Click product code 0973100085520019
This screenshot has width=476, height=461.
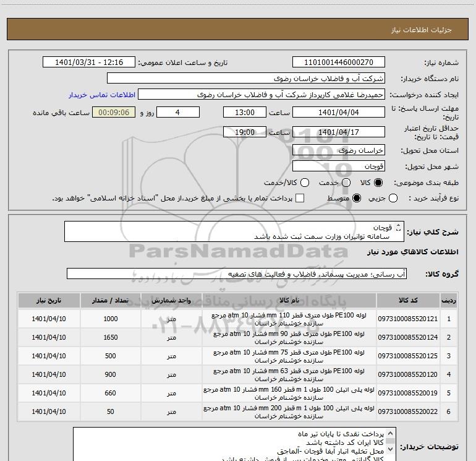pyautogui.click(x=408, y=393)
